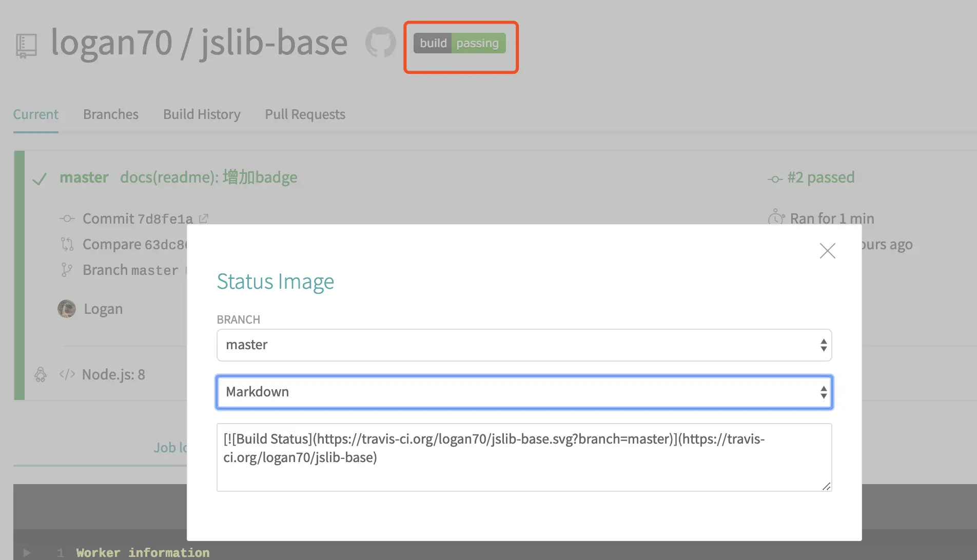Click the branch icon beside Branch master
977x560 pixels.
pyautogui.click(x=67, y=270)
